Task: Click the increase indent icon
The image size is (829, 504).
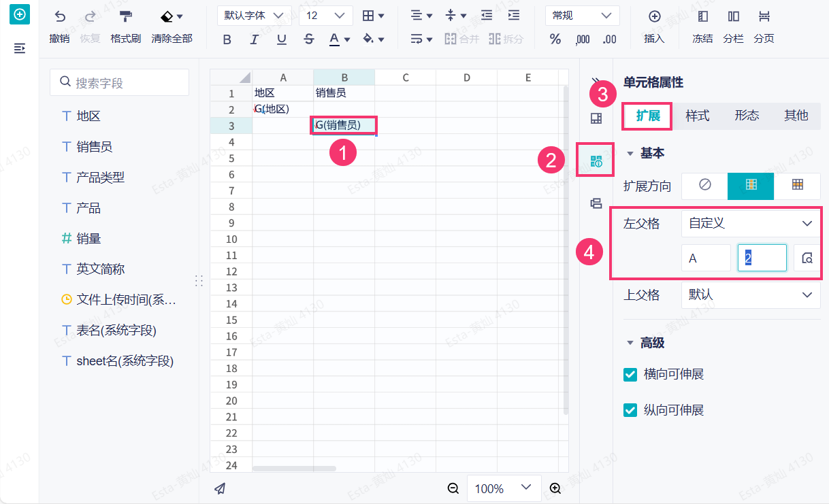Action: [x=514, y=16]
